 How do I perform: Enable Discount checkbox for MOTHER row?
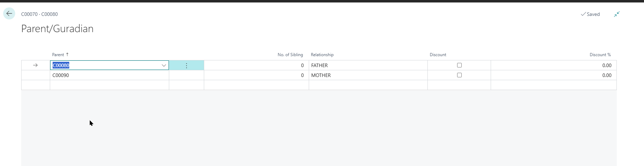coord(459,75)
